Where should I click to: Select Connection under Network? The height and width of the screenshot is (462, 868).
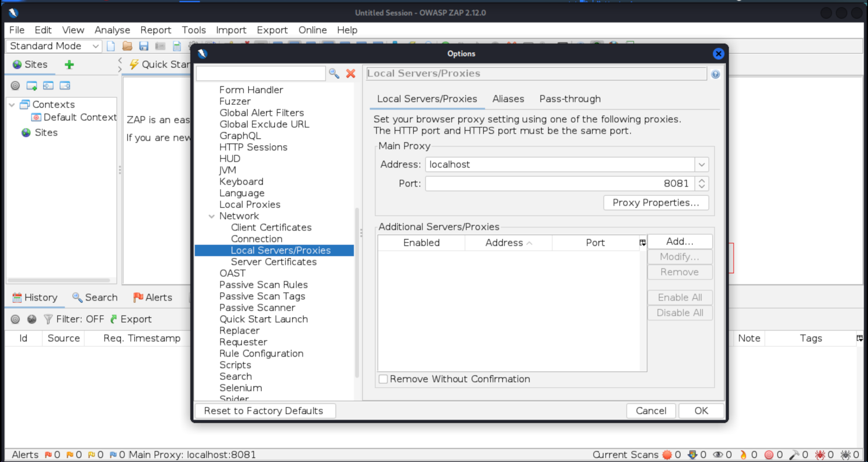[x=256, y=239]
